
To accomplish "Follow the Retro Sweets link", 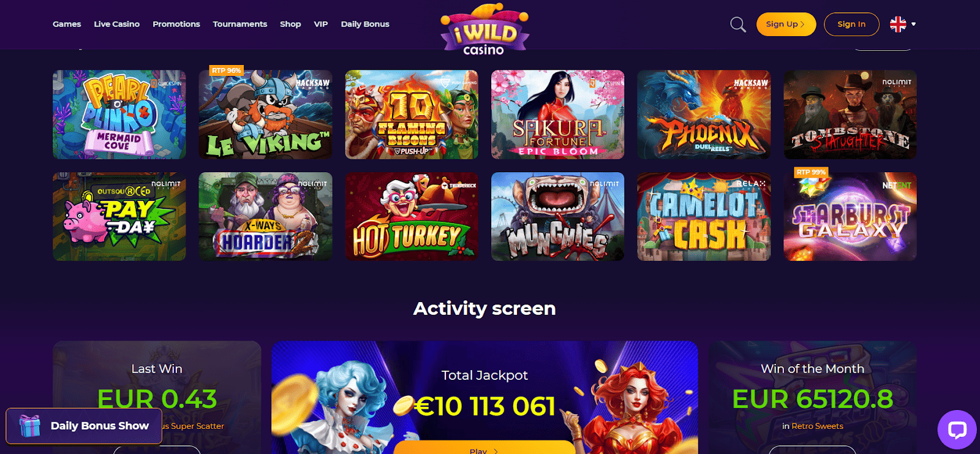I will (x=817, y=426).
